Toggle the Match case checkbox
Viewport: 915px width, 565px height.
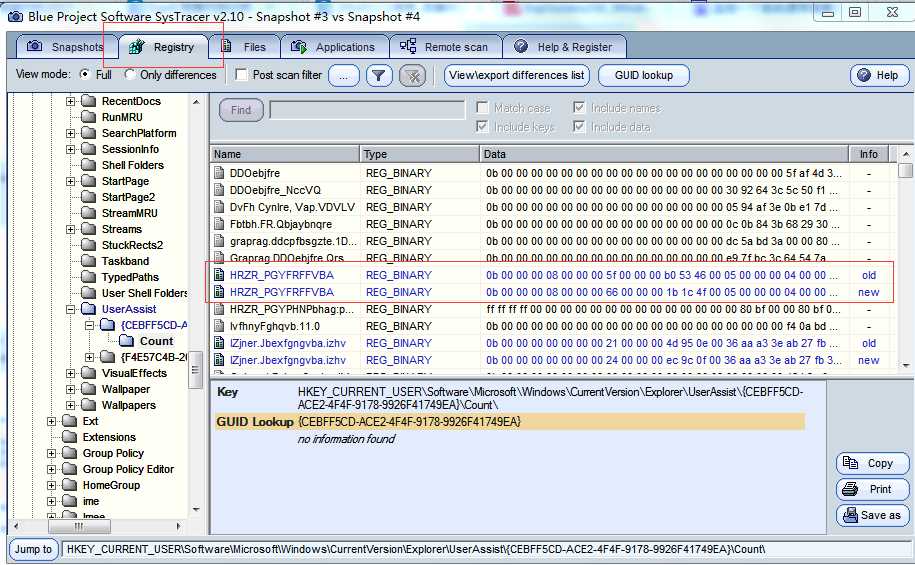[x=482, y=107]
